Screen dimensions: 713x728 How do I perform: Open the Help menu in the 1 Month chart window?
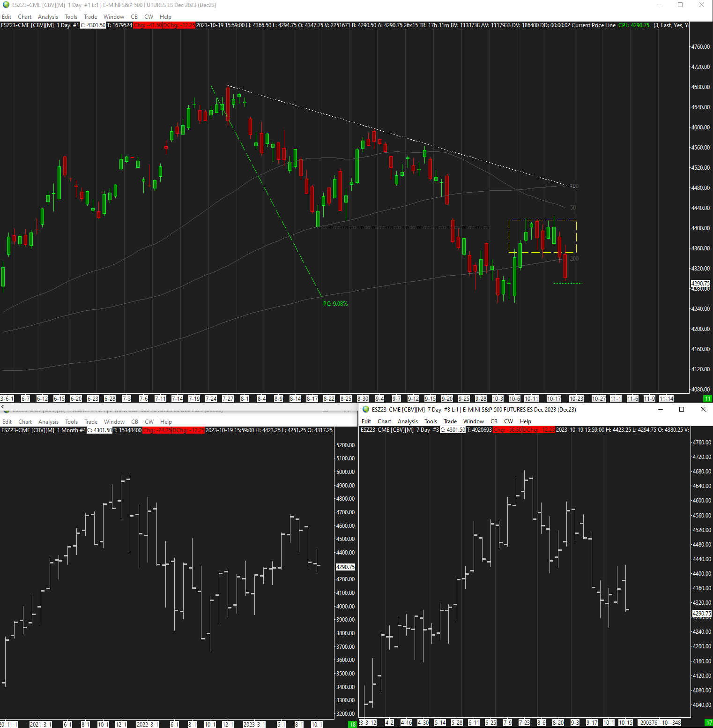[x=166, y=422]
